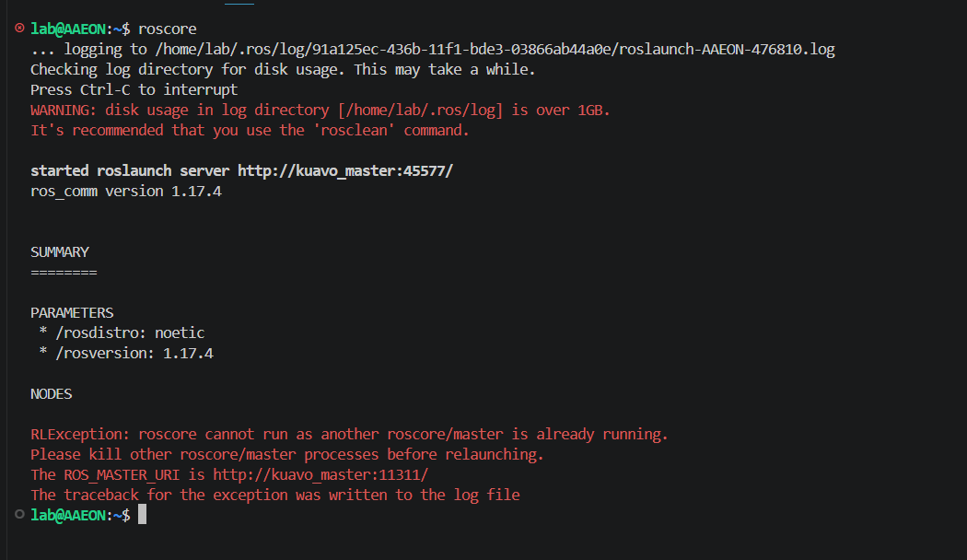Click the PARAMETERS heading
Screen dimensions: 967x560
click(x=72, y=312)
